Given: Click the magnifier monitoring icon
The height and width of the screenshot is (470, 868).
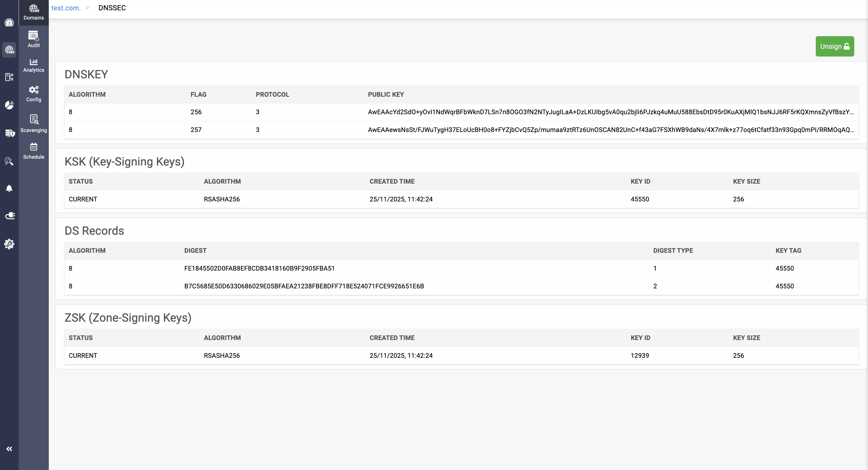Looking at the screenshot, I should click(x=9, y=161).
